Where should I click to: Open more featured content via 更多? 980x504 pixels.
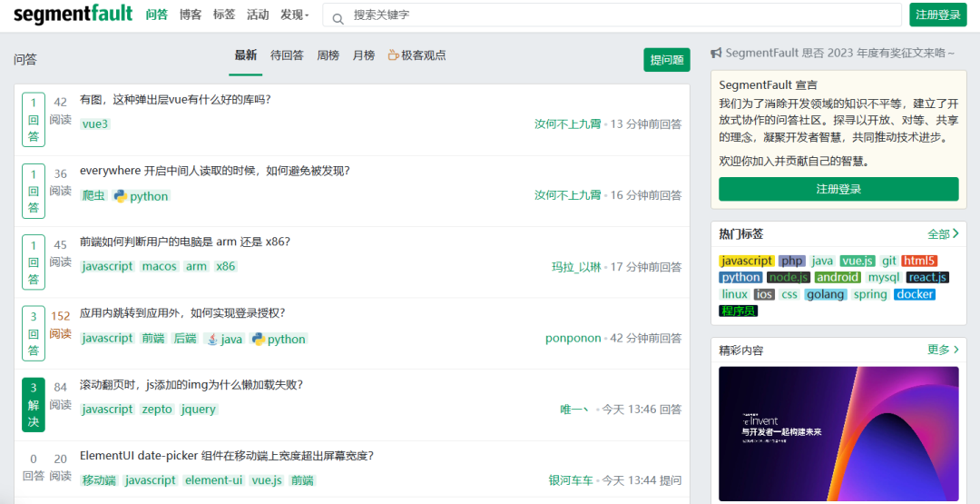[x=943, y=350]
